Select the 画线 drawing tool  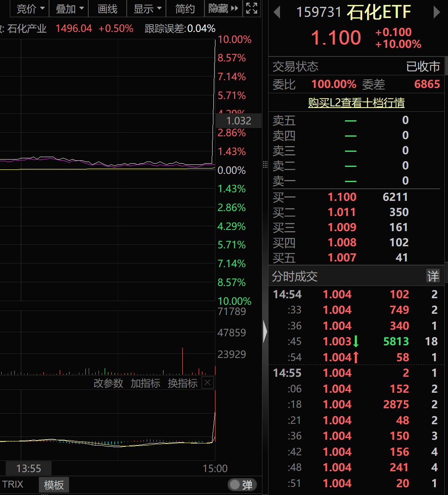pyautogui.click(x=107, y=9)
